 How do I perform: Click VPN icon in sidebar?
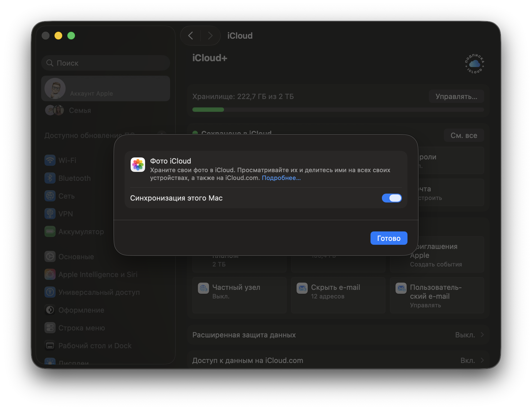click(x=50, y=214)
